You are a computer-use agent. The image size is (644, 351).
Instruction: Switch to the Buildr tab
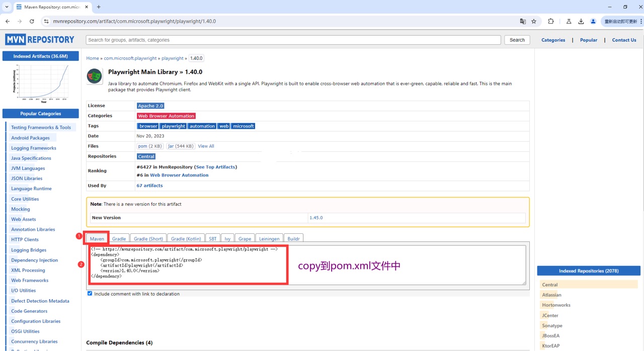[x=293, y=238]
